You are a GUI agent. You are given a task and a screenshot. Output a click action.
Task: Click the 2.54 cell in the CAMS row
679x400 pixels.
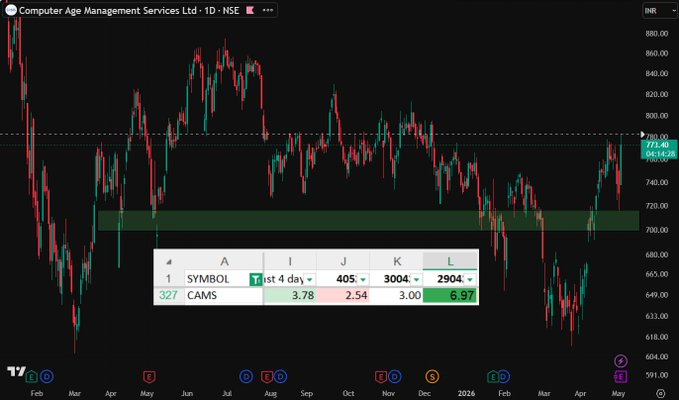click(343, 295)
